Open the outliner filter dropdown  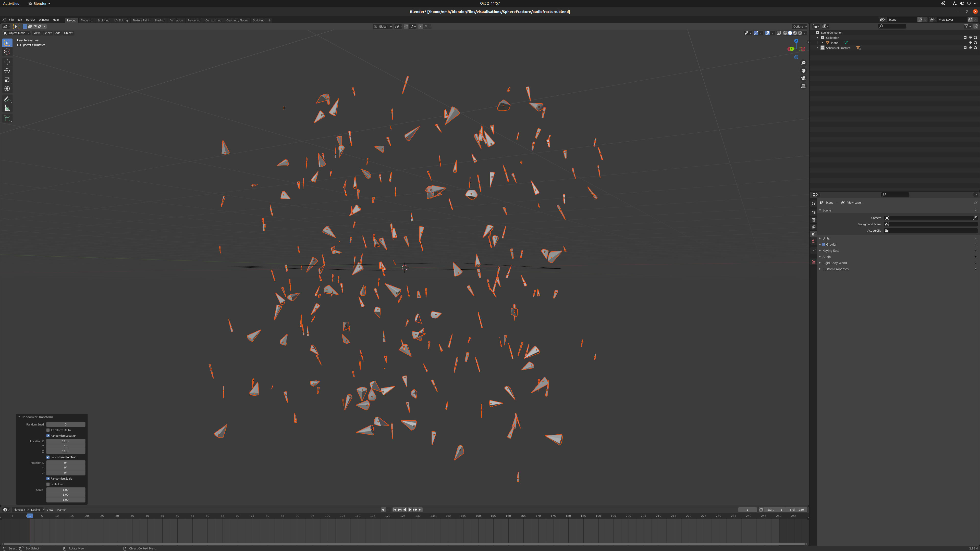(x=967, y=26)
